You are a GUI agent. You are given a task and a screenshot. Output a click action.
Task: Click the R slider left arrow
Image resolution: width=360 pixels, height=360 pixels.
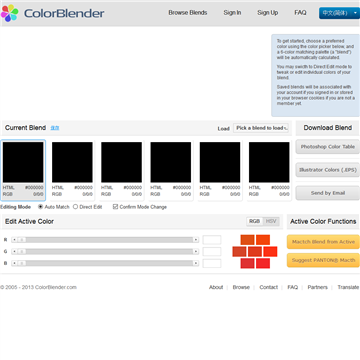14,240
